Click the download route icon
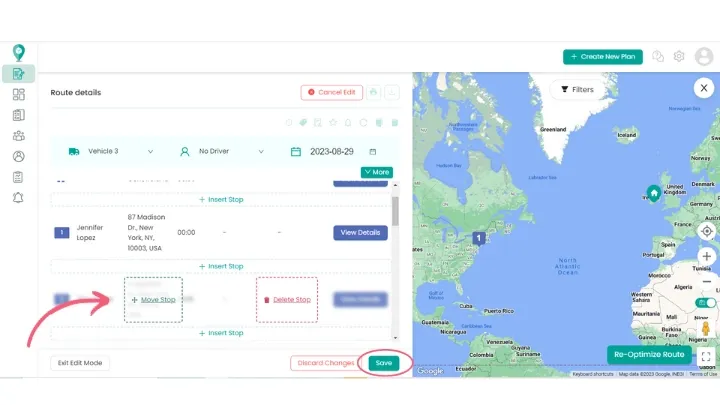This screenshot has height=405, width=720. (392, 92)
